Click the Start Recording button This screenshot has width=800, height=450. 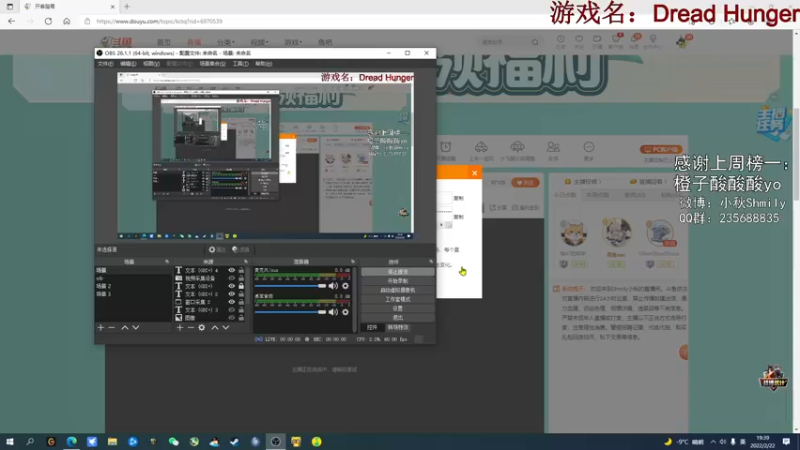tap(397, 281)
